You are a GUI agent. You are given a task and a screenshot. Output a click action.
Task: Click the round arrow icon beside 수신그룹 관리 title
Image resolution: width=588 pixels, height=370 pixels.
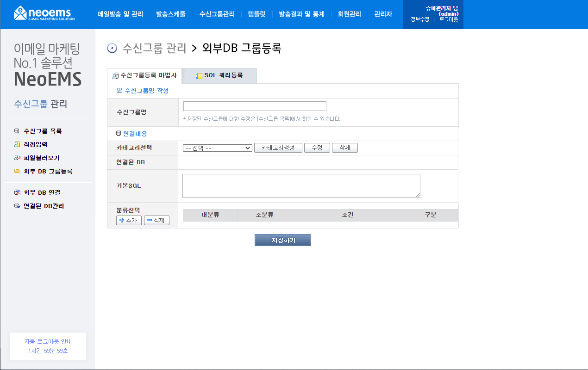point(112,48)
